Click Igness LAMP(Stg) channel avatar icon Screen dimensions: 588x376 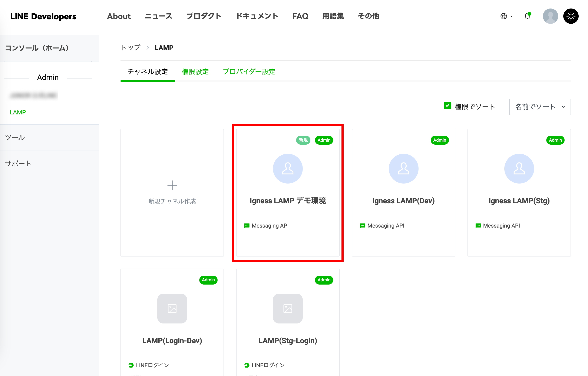point(519,168)
